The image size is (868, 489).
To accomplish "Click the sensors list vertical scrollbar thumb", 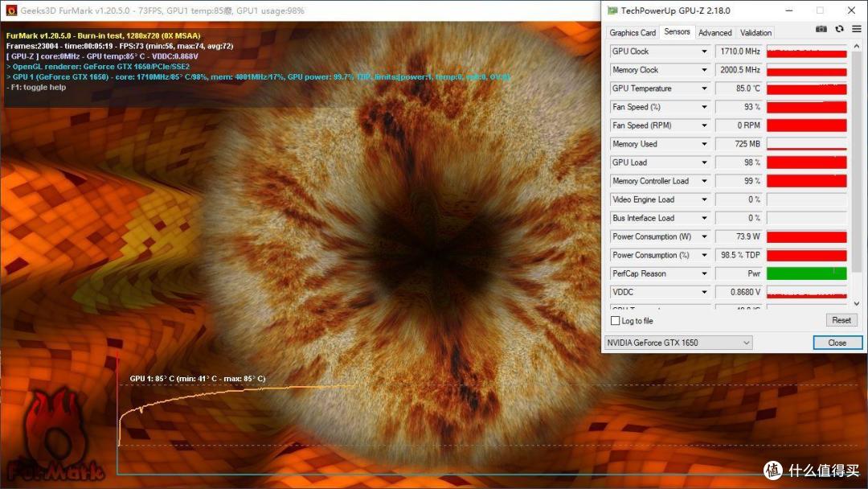I will click(x=857, y=162).
